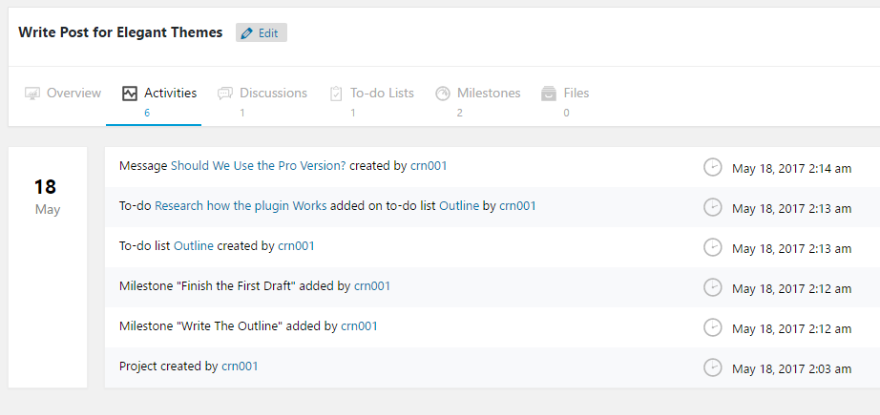Click the 18 May date block
The image size is (880, 415).
46,195
